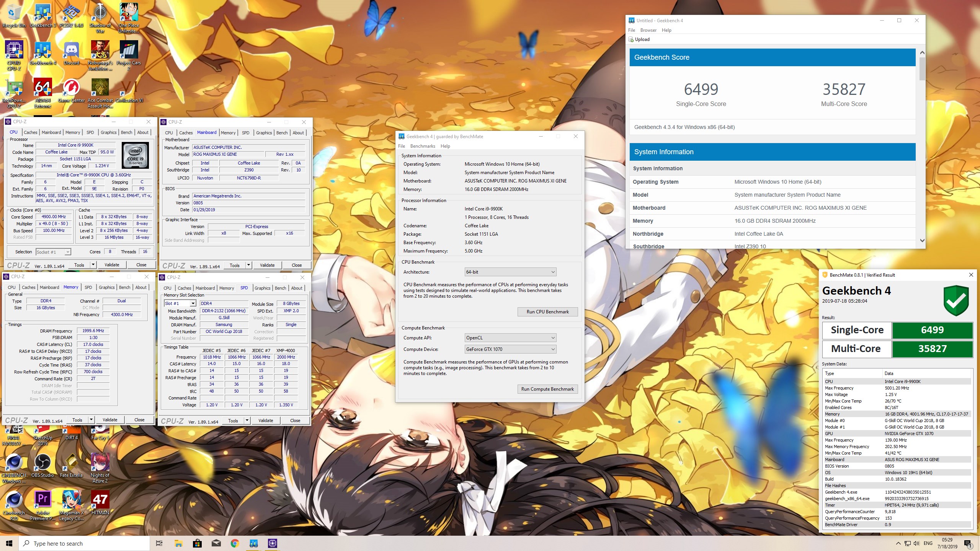Open One Piece Unlimited desktop shortcut
Screen dimensions: 980x551
pyautogui.click(x=129, y=18)
